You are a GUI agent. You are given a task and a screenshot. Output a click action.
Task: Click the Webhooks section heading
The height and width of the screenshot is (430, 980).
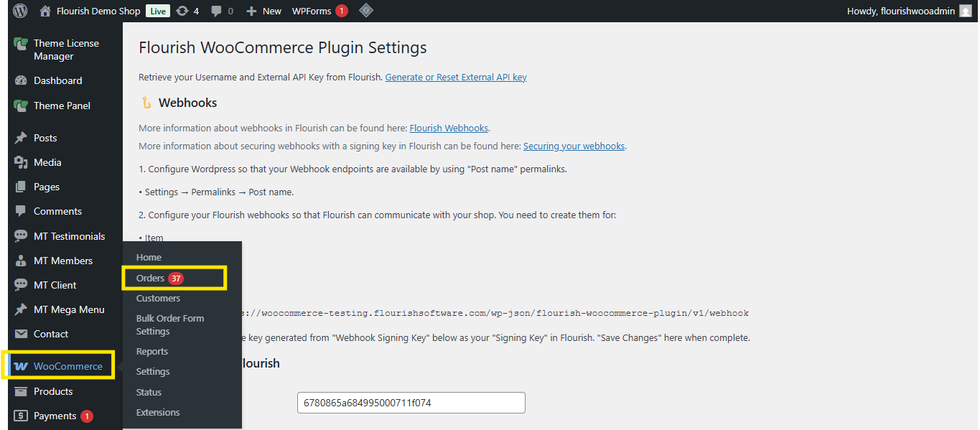(x=187, y=103)
